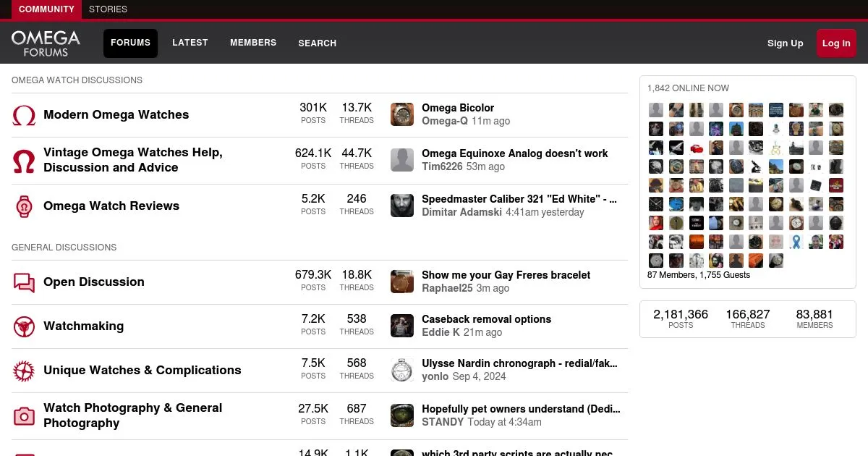Open the Modern Omega Watches forum icon
Viewport: 868px width, 456px height.
coord(24,115)
